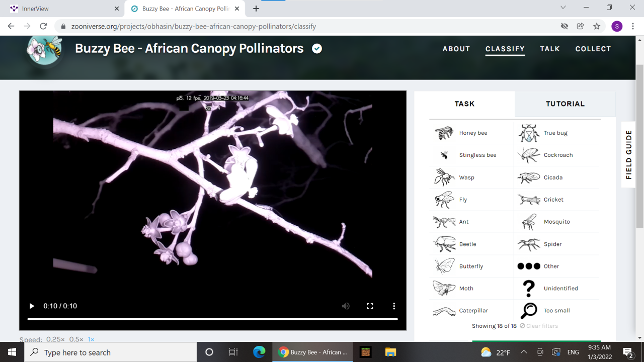Image resolution: width=644 pixels, height=362 pixels.
Task: Choose the Cricket illustration
Action: pos(529,200)
